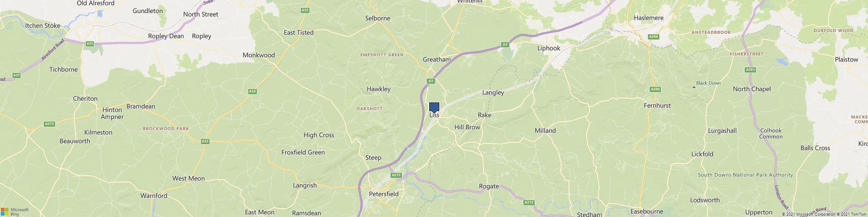The image size is (868, 217).
Task: Click the Rogate village label
Action: [489, 186]
